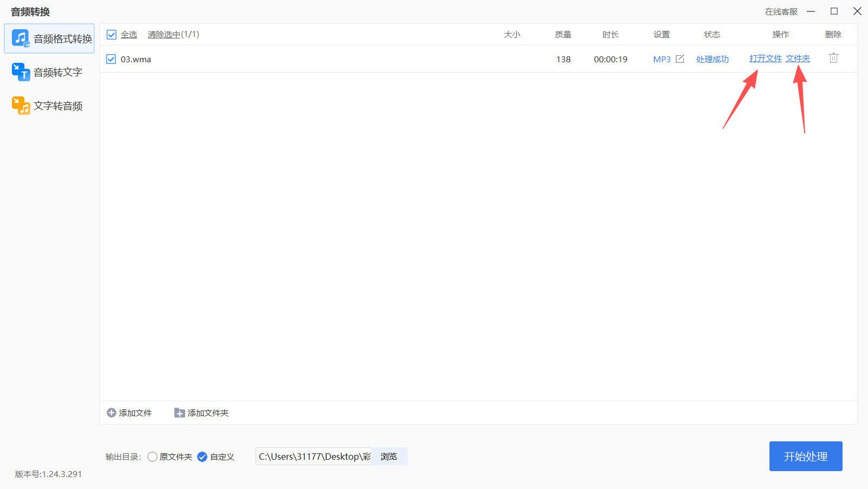This screenshot has height=489, width=868.
Task: Click the plus icon beside 添加文件
Action: 112,413
